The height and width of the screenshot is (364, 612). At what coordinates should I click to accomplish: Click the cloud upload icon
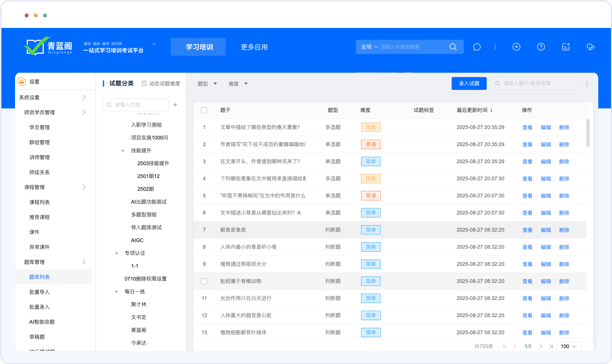tap(590, 47)
